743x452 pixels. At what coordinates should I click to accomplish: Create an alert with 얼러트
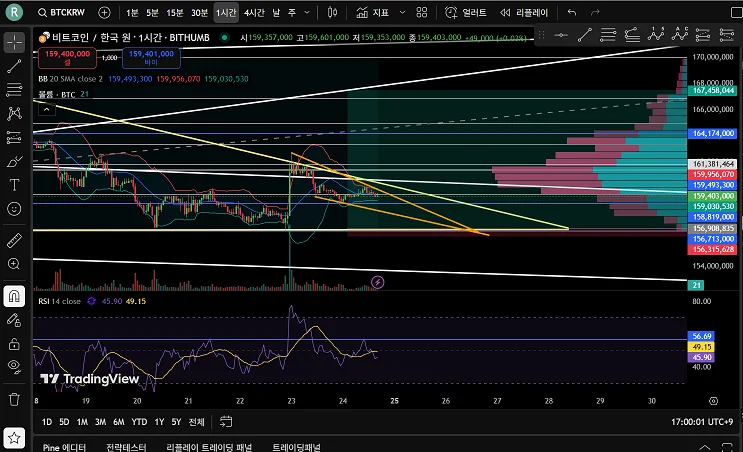466,13
